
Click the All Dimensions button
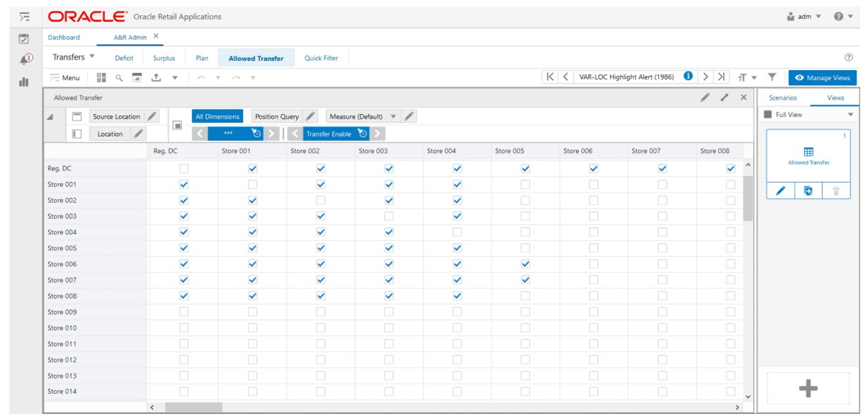pos(217,116)
